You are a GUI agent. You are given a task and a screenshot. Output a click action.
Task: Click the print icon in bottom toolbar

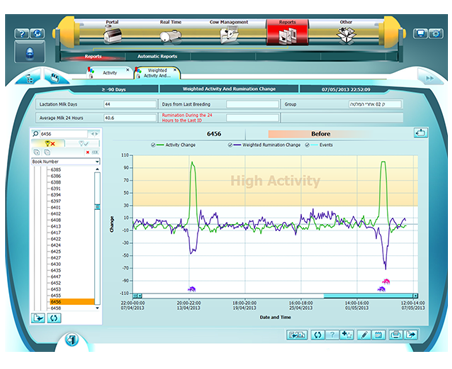click(x=396, y=334)
